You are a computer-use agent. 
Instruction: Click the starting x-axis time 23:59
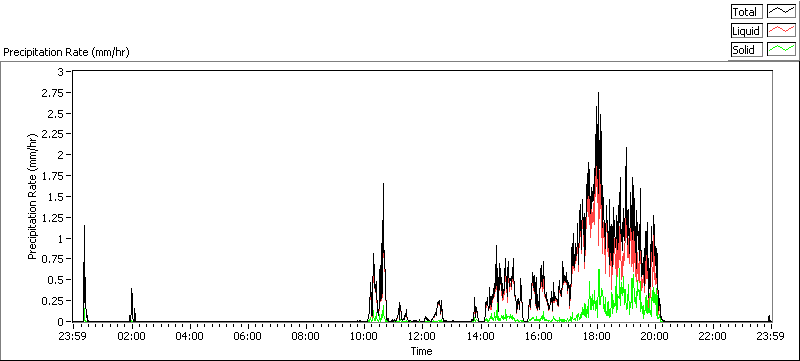coord(73,336)
